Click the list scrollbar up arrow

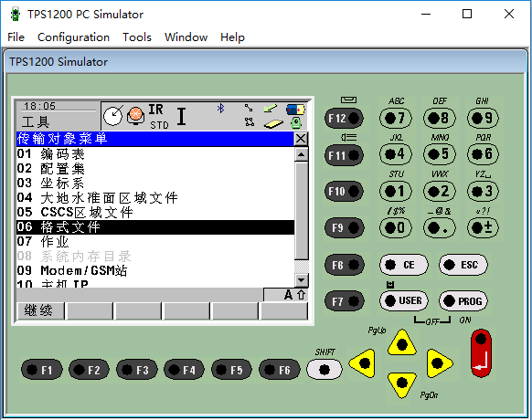[x=302, y=154]
